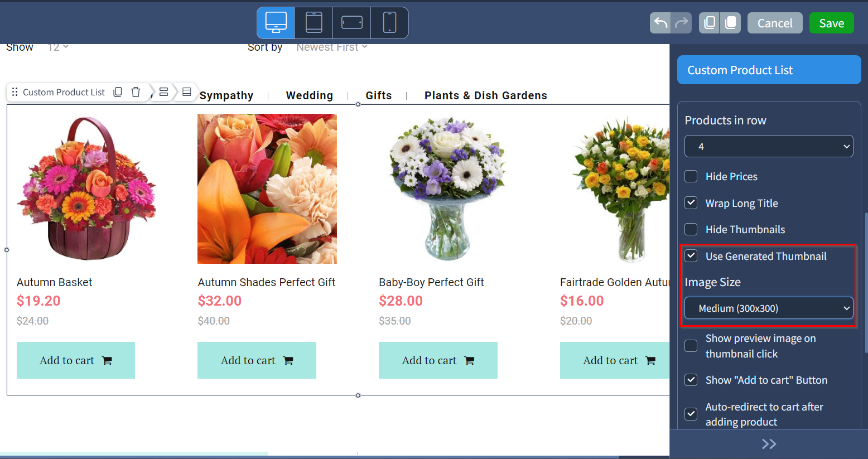Add Autumn Basket to cart
The image size is (868, 459).
[x=76, y=360]
